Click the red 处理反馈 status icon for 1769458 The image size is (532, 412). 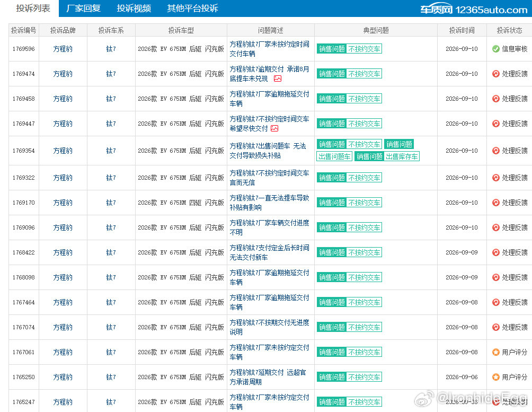click(495, 99)
